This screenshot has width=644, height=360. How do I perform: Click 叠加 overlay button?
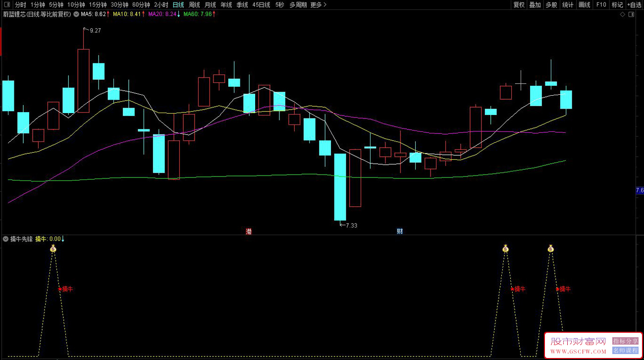(535, 4)
